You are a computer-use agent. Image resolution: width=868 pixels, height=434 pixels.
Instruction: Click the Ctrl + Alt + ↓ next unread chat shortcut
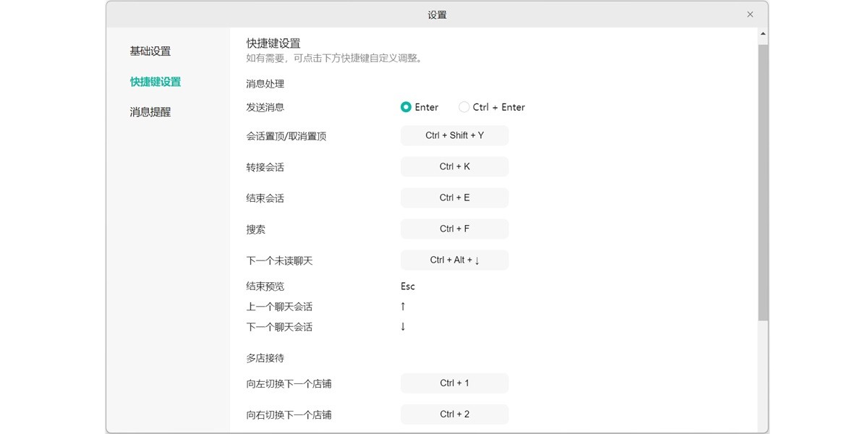[x=454, y=260]
